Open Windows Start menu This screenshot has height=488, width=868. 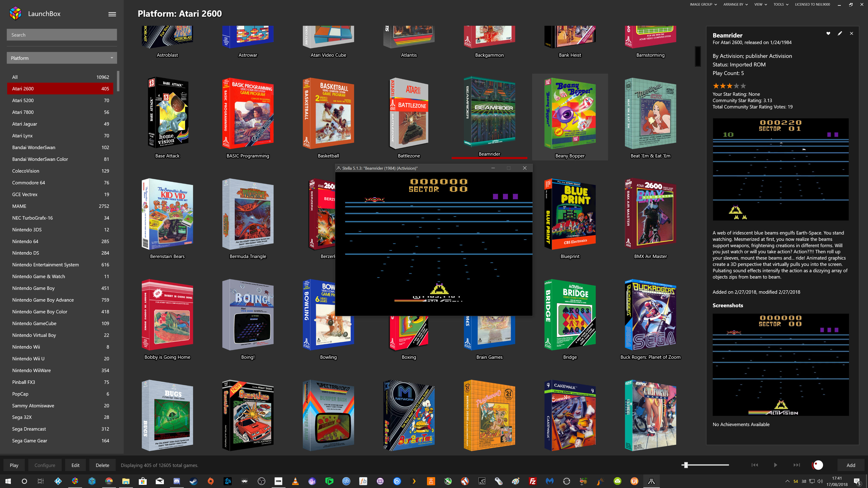tap(8, 481)
